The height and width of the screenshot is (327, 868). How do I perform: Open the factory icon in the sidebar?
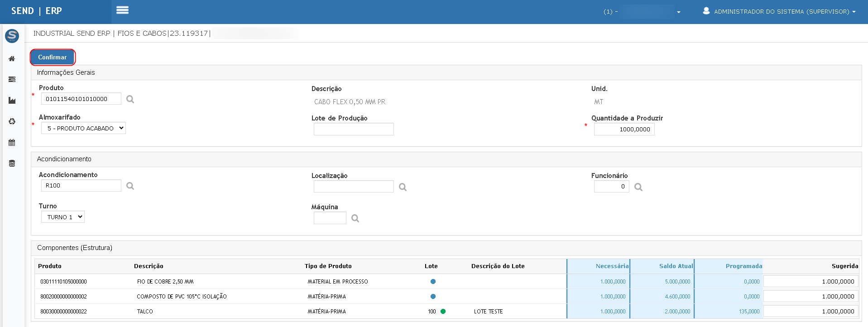(12, 101)
